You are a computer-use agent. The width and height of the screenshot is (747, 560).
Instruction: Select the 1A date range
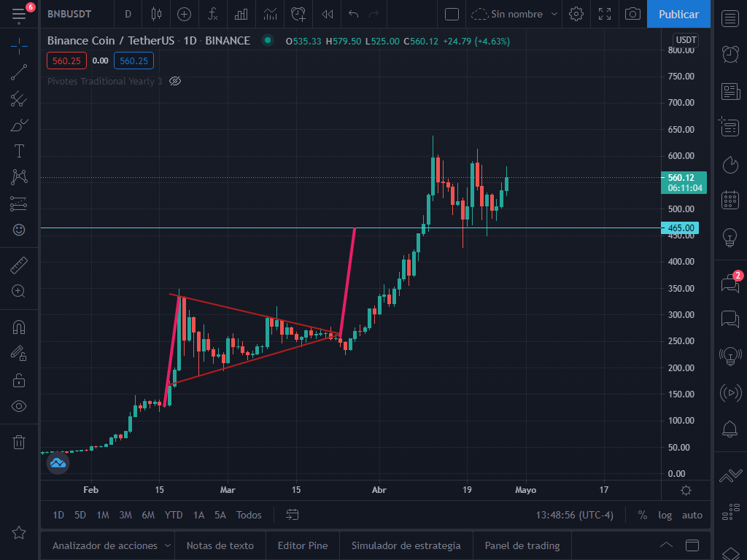coord(198,516)
